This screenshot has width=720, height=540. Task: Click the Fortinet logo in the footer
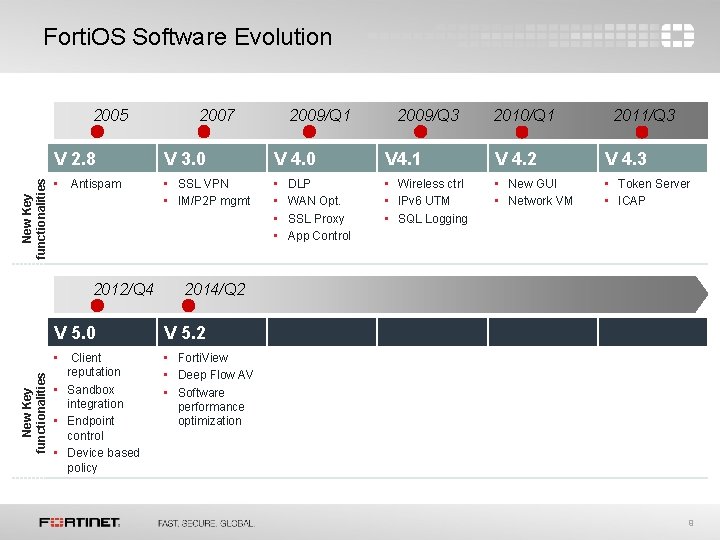click(79, 523)
